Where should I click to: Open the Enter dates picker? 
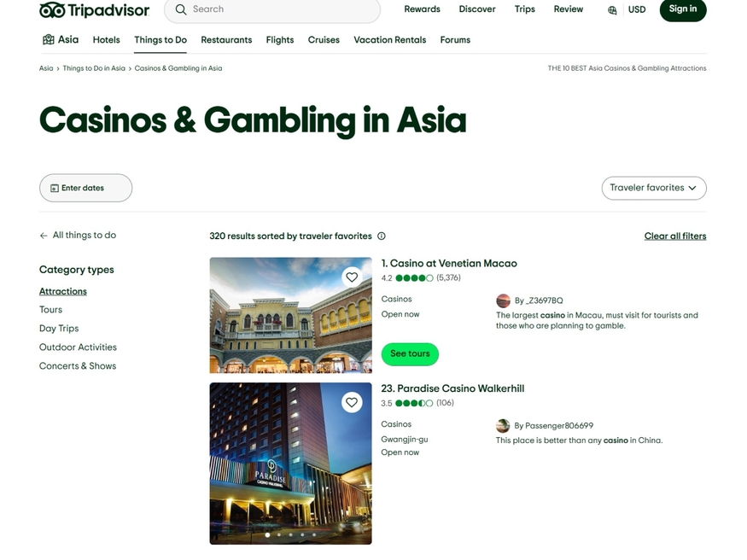[x=85, y=188]
